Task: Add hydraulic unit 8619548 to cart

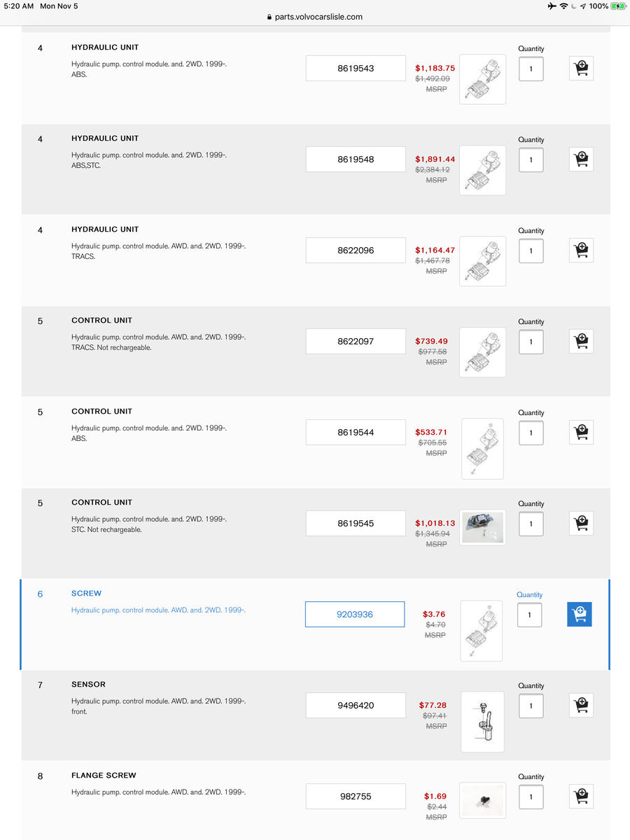Action: pos(581,160)
